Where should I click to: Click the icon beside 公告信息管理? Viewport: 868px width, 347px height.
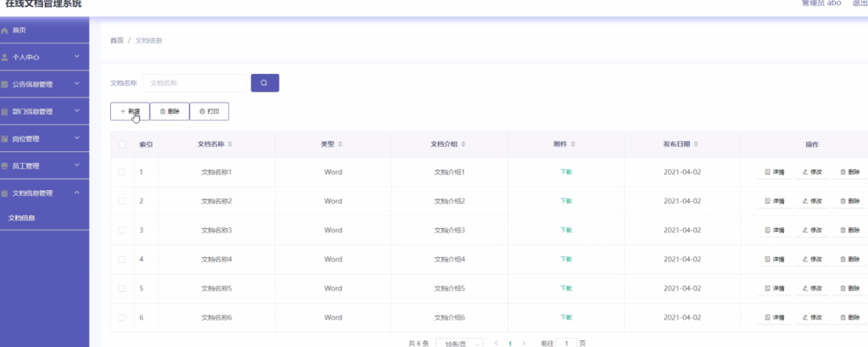pos(4,85)
